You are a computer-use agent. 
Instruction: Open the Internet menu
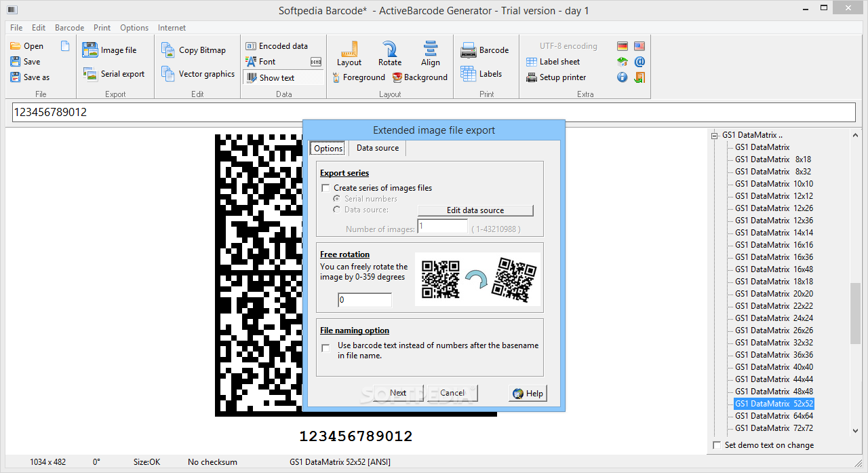[x=172, y=28]
